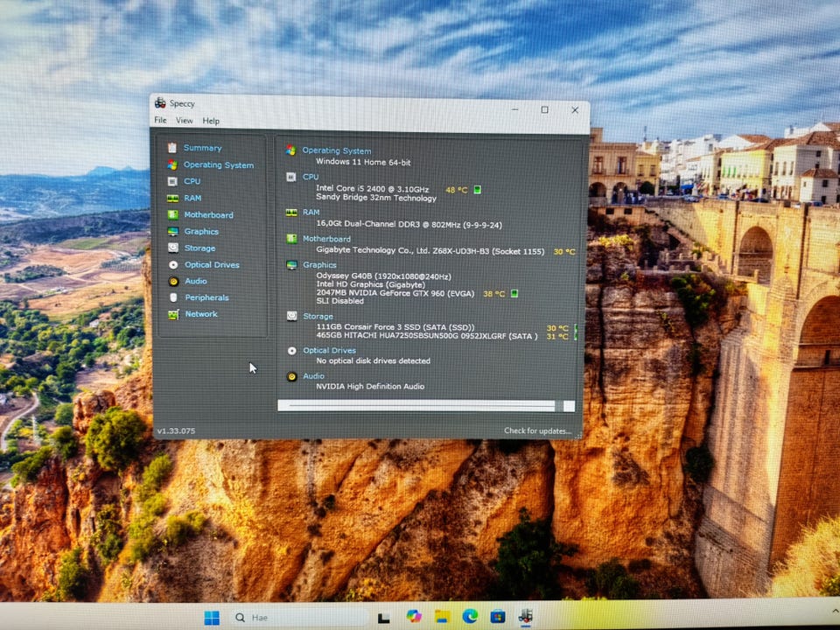Click the version number v1.33.075
Viewport: 840px width, 630px height.
[x=176, y=430]
